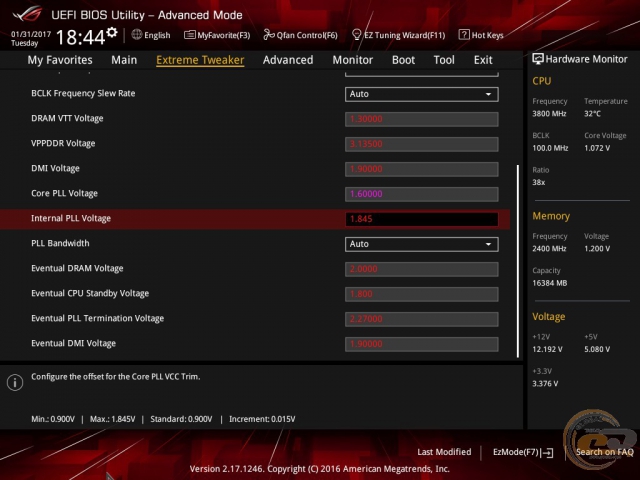Open MyFavorite(F3) shortcut
The image size is (640, 480).
pyautogui.click(x=224, y=36)
